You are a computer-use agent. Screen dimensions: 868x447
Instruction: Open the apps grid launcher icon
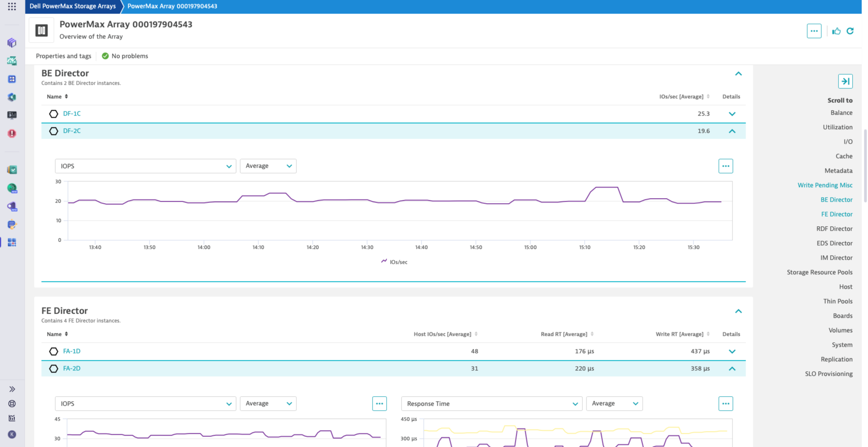[12, 6]
